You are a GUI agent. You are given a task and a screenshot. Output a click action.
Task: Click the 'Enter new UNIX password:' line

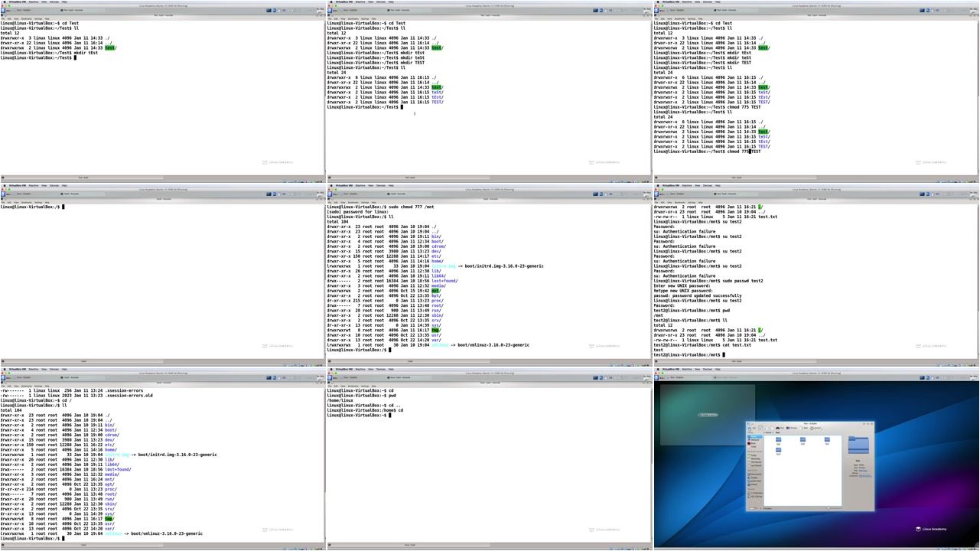(x=682, y=285)
